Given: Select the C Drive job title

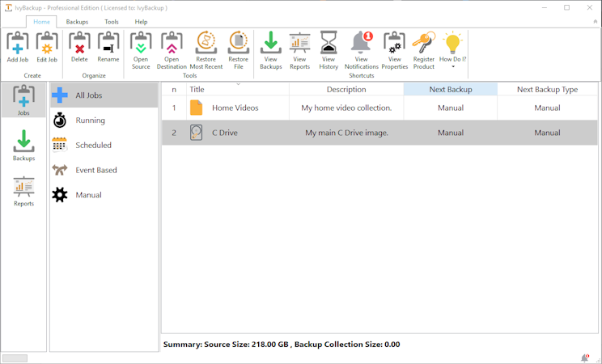Looking at the screenshot, I should point(225,133).
